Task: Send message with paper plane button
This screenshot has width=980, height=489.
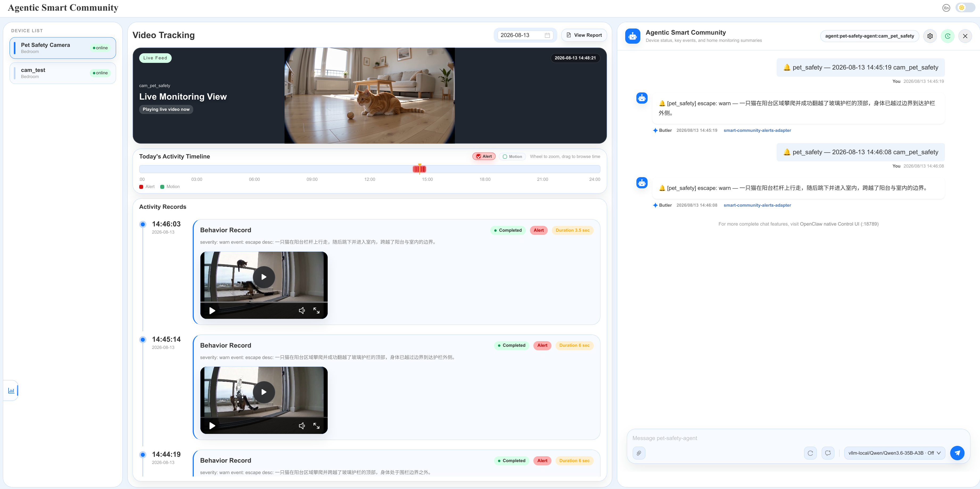Action: (957, 453)
